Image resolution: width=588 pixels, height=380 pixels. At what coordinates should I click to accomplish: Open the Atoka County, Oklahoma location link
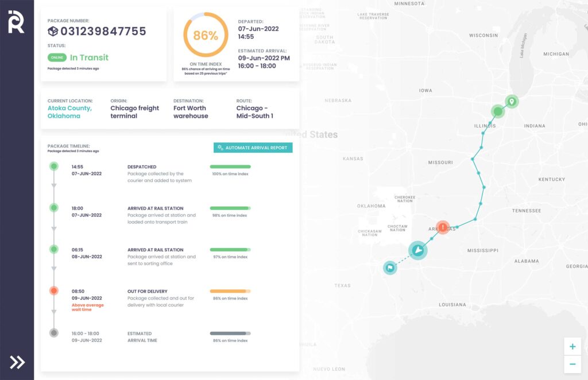click(69, 112)
